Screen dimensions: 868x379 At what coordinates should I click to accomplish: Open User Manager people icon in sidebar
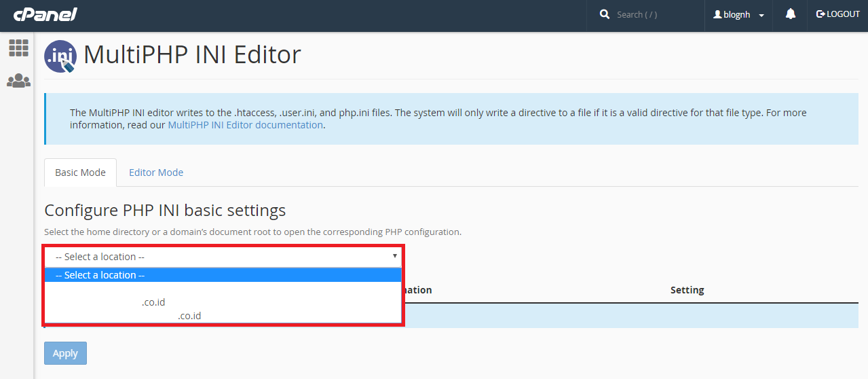coord(18,81)
